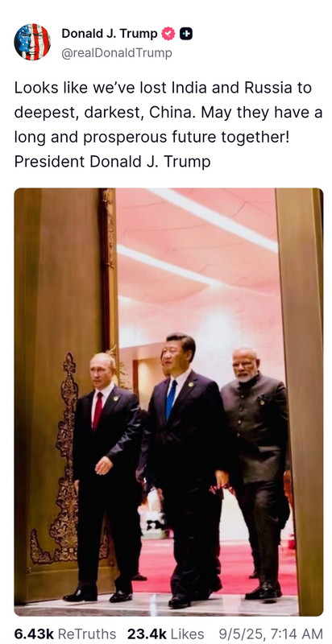Select the 'Looks like we've lost India' line
Viewport: 332px width, 644px height.
coord(163,88)
